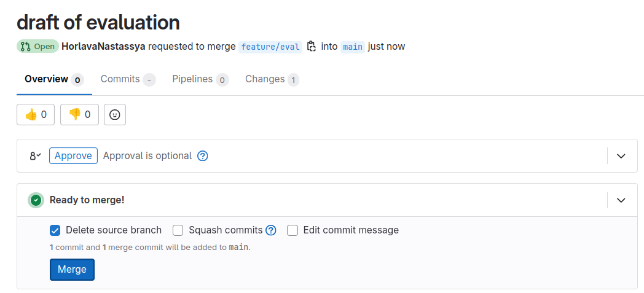This screenshot has width=644, height=293.
Task: Switch to the Commits tab
Action: (x=120, y=79)
